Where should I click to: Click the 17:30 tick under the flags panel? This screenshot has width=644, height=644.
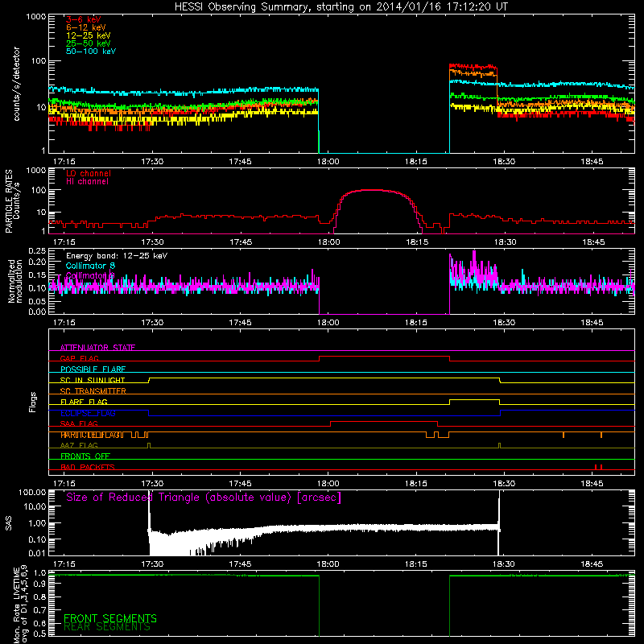pyautogui.click(x=152, y=484)
